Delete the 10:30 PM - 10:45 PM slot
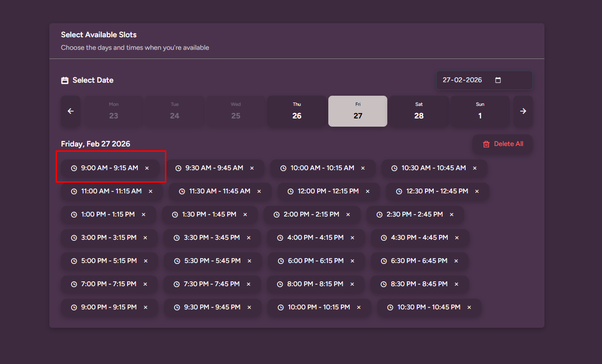Viewport: 602px width, 364px height. point(469,307)
